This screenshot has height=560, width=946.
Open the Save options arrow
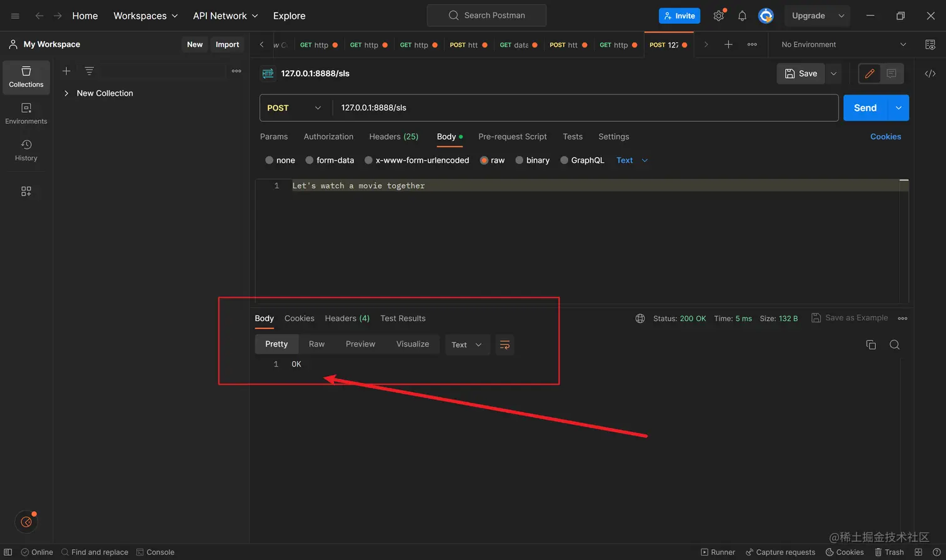[833, 73]
